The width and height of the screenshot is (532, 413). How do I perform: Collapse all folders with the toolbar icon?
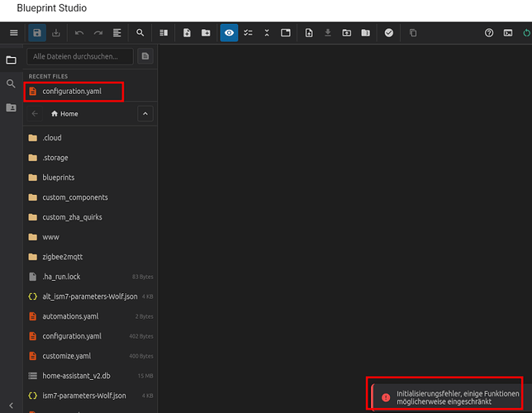pos(267,33)
